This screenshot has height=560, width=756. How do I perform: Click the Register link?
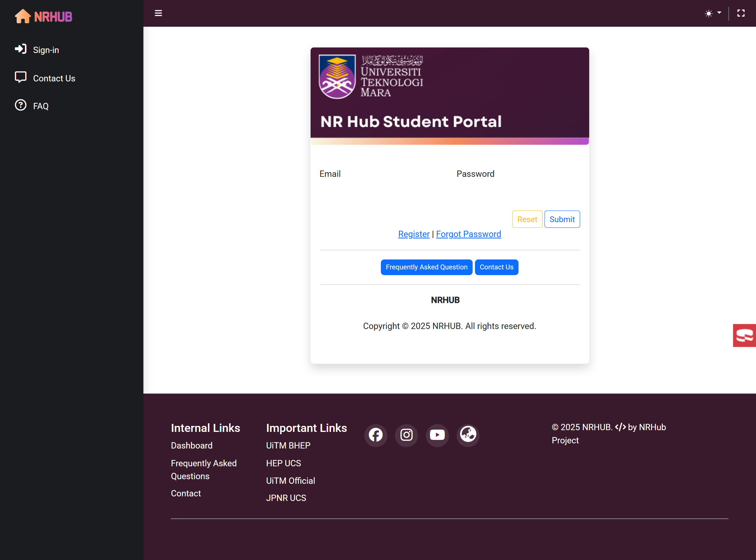[x=414, y=234]
